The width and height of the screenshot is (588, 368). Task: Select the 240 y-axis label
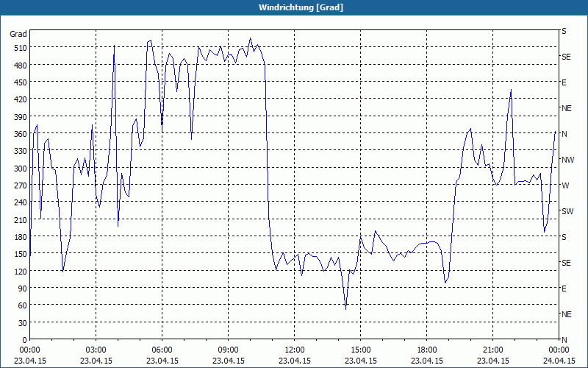21,203
